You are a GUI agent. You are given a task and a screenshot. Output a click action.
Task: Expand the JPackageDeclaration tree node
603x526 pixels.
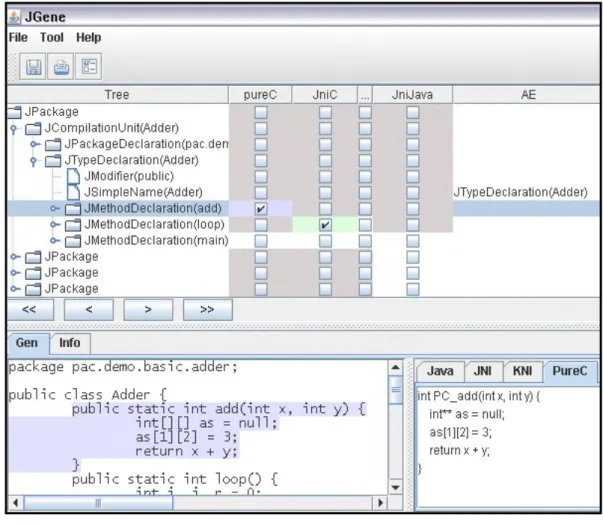[35, 144]
